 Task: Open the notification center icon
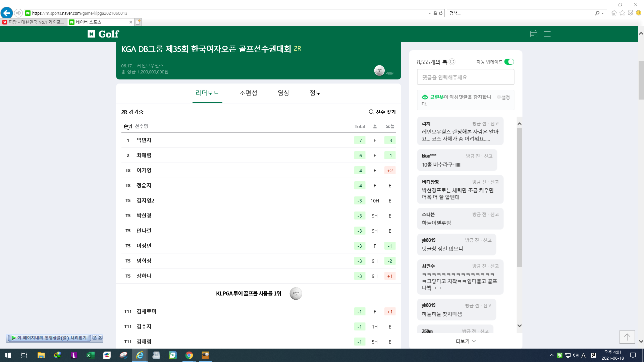pos(633,355)
